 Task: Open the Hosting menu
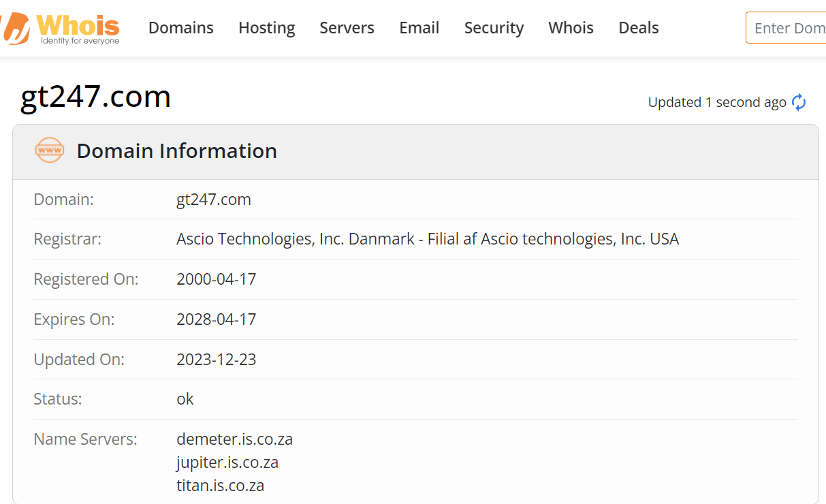pos(267,28)
